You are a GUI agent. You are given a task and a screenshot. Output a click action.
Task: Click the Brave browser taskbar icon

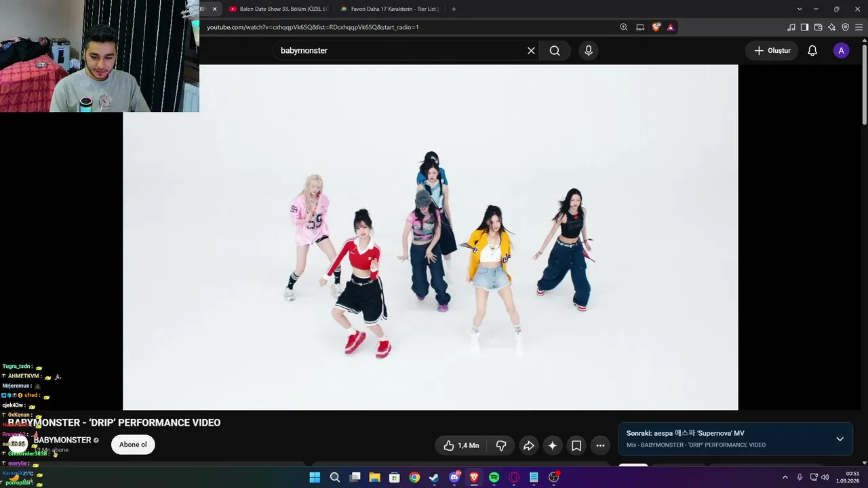[474, 477]
